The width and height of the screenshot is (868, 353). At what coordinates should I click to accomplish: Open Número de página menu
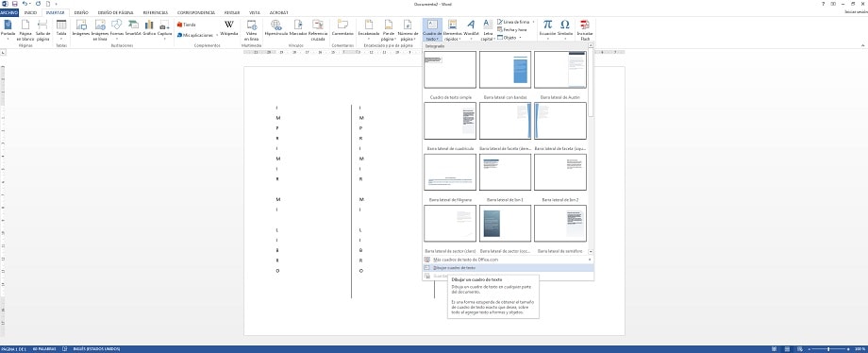408,29
